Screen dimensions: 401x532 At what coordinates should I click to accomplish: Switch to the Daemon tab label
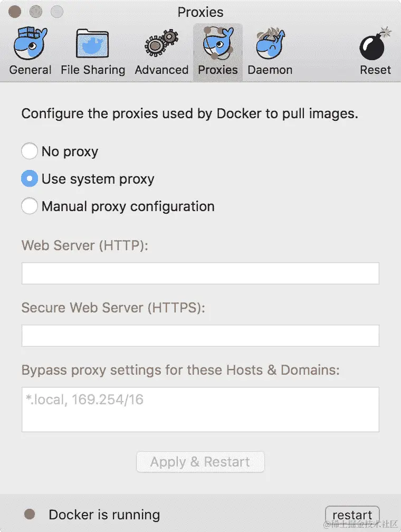[270, 70]
